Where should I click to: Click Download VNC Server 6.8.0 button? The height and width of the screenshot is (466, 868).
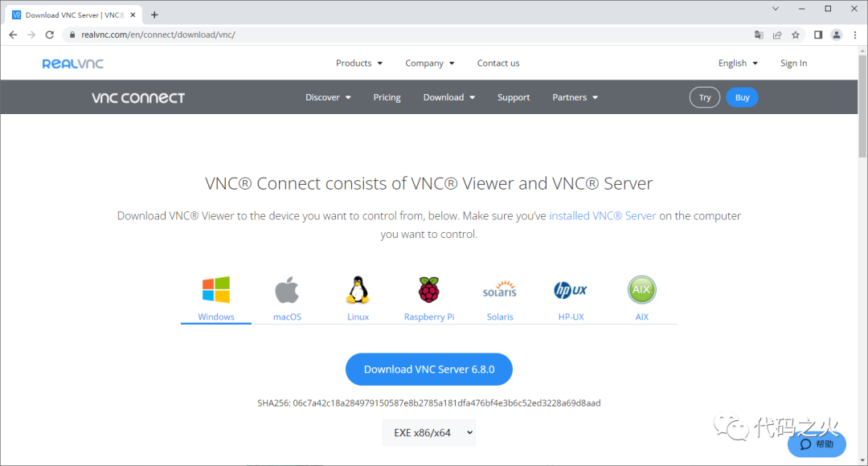429,369
